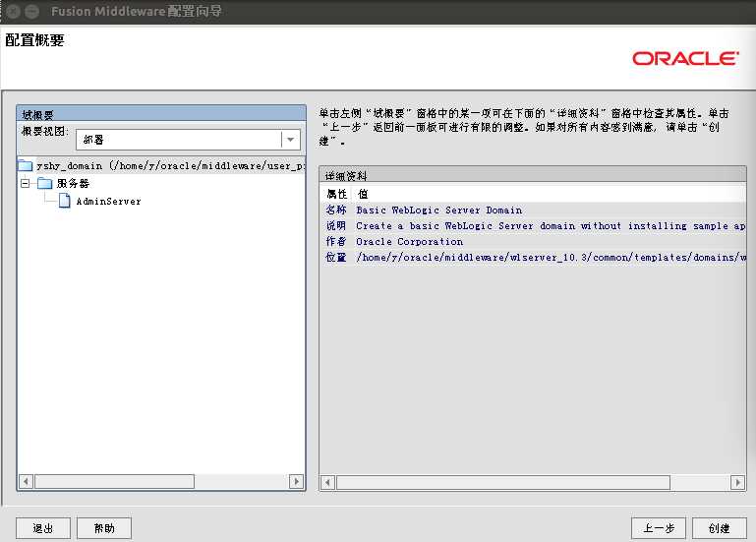The image size is (756, 542).
Task: Click the yshy_domain folder icon
Action: (26, 166)
